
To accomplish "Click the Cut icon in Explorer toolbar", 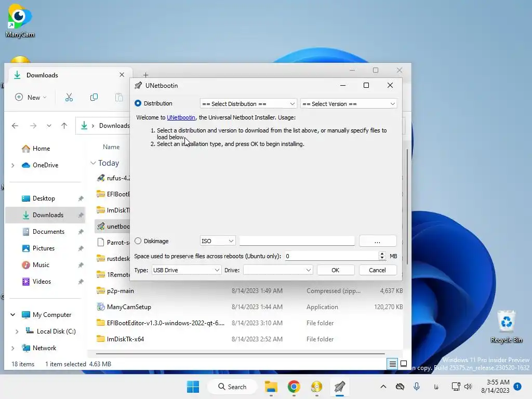I will click(69, 97).
